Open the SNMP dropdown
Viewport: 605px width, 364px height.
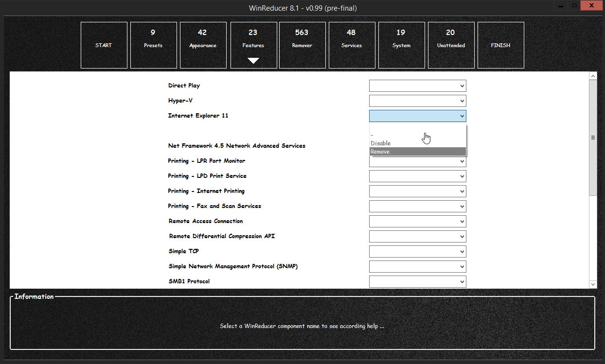tap(417, 267)
